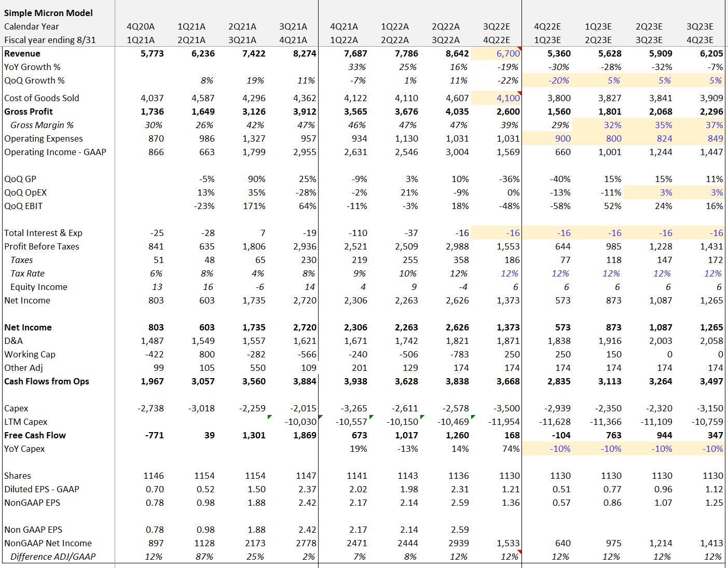Click the 'Operating Income - GAAP' label
Image resolution: width=728 pixels, height=568 pixels.
point(55,152)
